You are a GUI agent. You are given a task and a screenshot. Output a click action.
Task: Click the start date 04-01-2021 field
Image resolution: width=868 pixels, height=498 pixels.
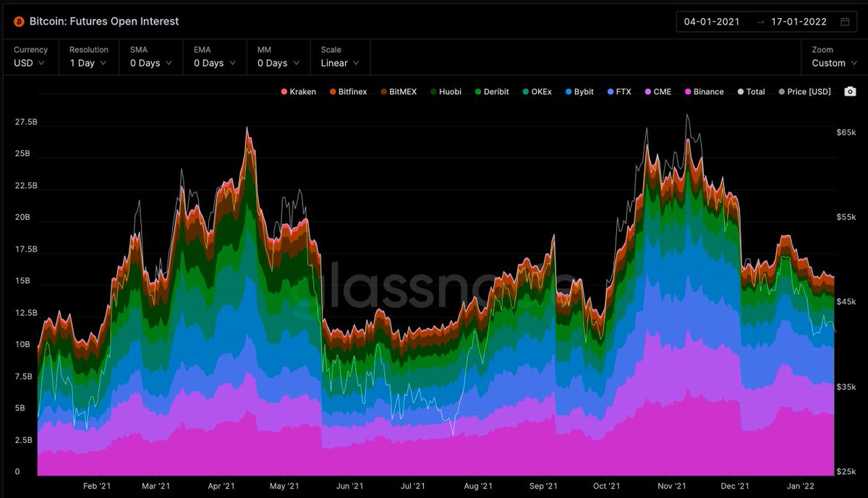(712, 22)
